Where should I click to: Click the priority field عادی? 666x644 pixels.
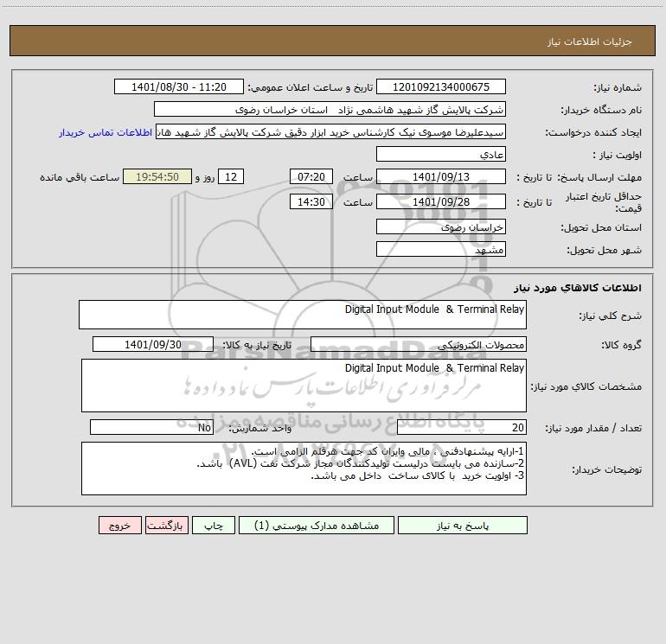pos(441,154)
